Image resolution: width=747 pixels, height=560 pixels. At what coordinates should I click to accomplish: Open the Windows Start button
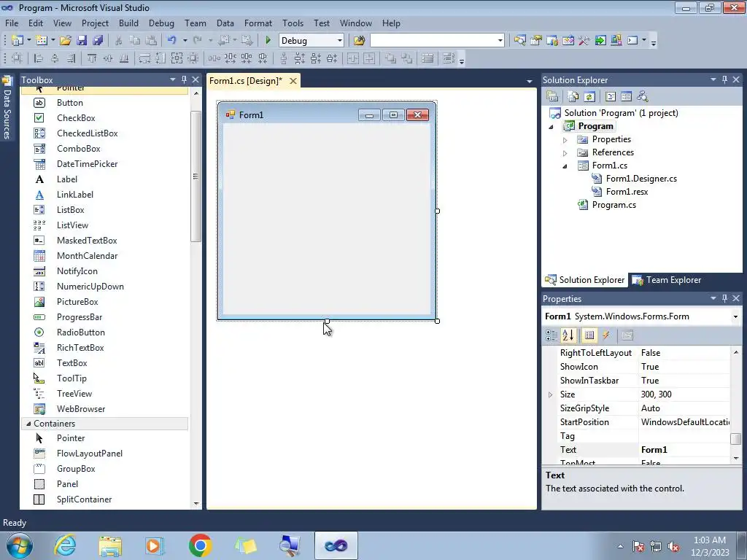point(19,545)
